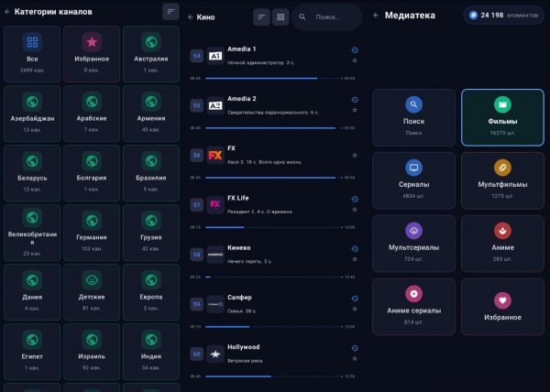Toggle favorite star for FX
The image size is (550, 392).
pos(355,155)
